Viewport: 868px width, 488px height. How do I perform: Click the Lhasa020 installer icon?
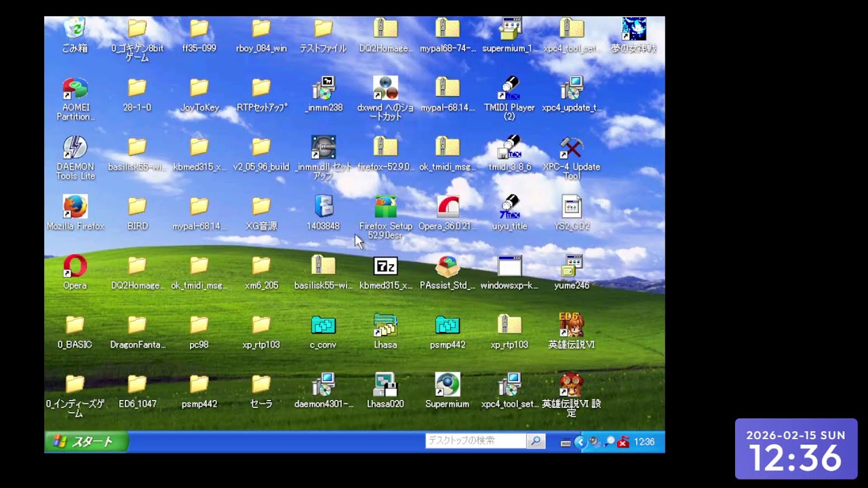click(385, 384)
